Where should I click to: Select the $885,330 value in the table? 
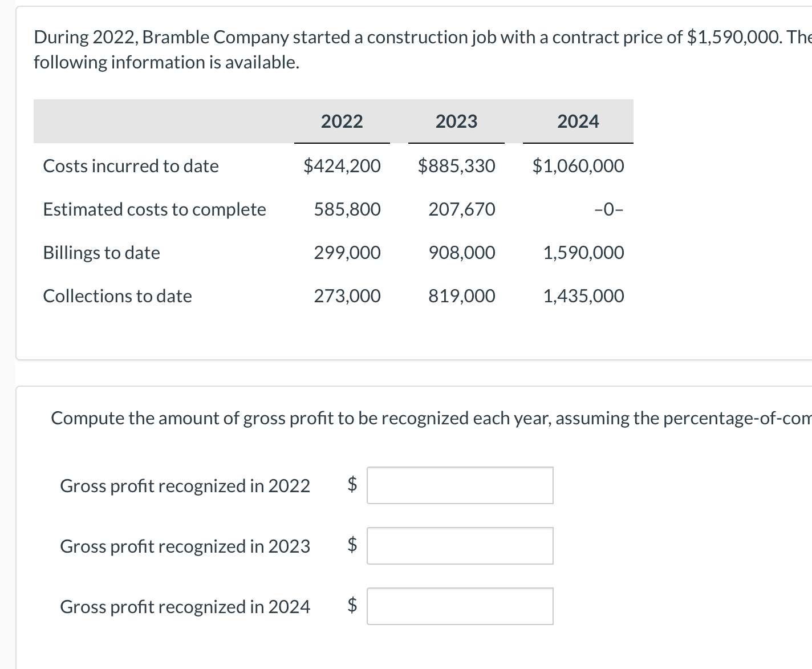[456, 166]
